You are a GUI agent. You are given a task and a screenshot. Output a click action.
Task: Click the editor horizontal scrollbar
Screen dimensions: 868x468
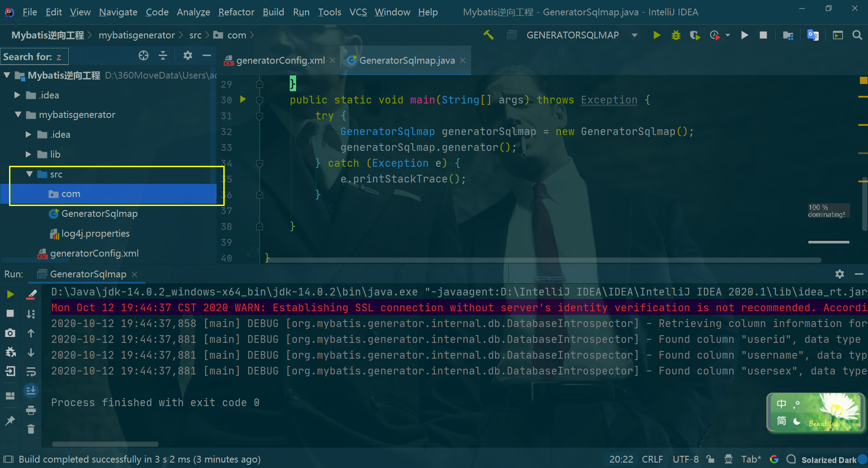[x=543, y=260]
